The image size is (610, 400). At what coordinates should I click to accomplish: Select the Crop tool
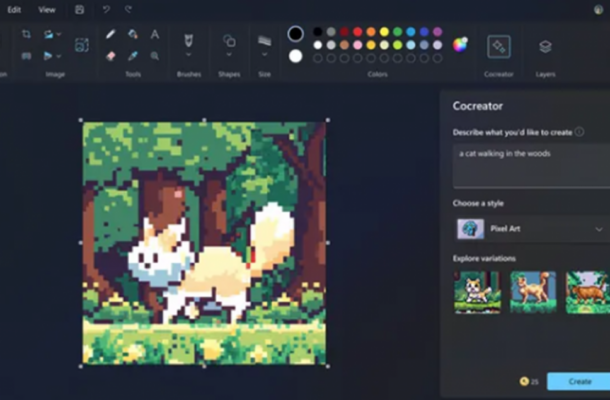click(26, 34)
